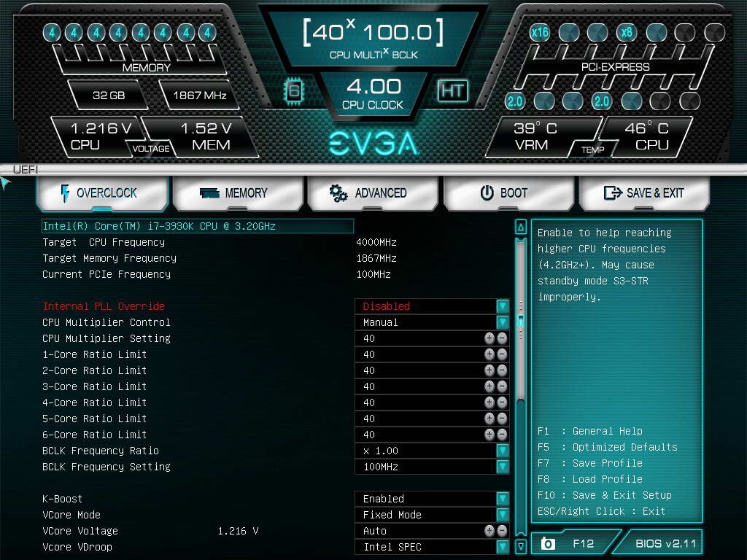
Task: Click the first memory slot 4 indicator
Action: tap(52, 33)
